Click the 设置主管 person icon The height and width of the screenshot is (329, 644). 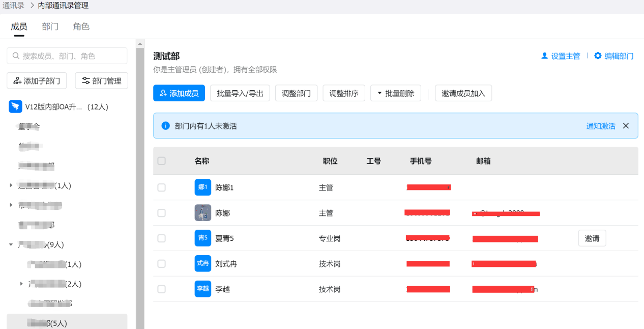544,56
